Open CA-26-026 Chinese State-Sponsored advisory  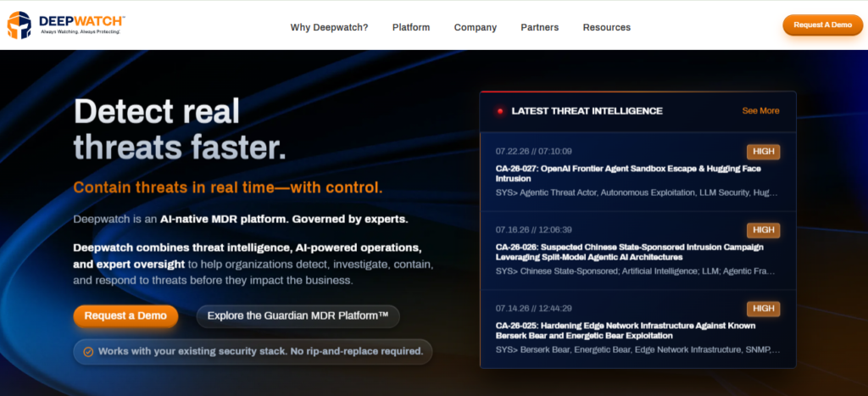click(630, 252)
